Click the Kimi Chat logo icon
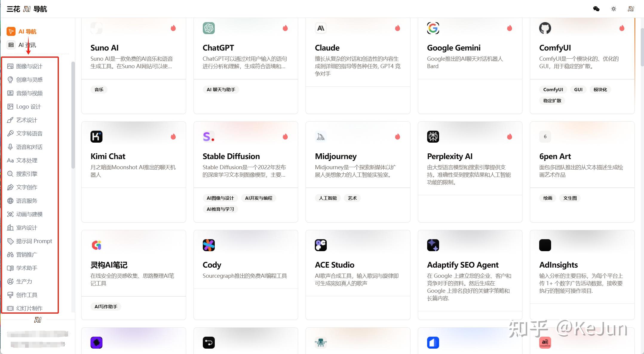644x354 pixels. pos(96,137)
